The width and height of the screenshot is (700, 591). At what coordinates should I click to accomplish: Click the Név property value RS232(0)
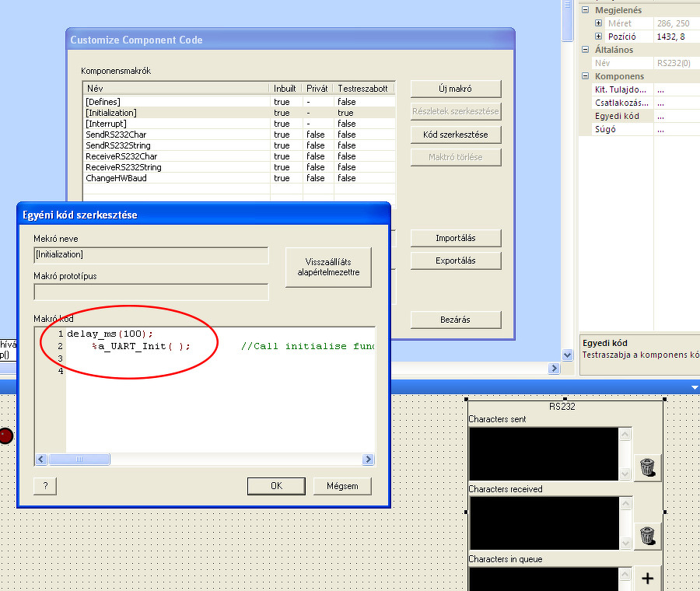point(674,64)
